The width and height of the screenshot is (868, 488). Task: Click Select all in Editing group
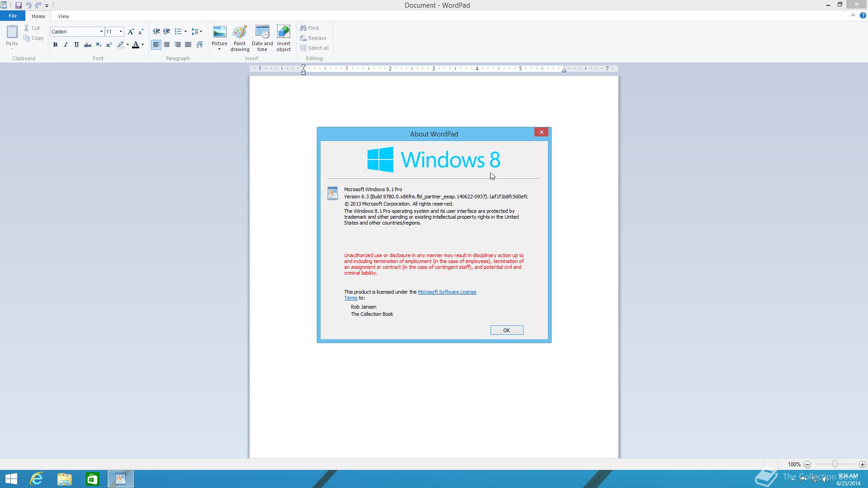314,48
